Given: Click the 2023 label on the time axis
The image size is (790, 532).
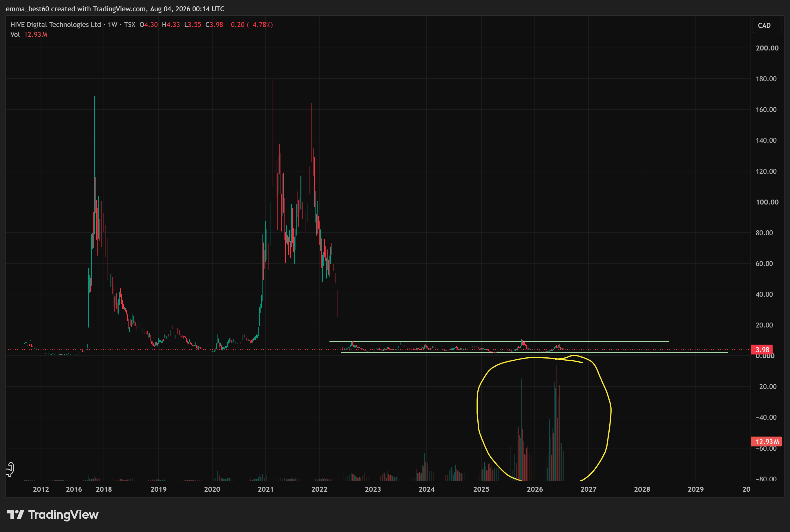Looking at the screenshot, I should click(x=373, y=489).
